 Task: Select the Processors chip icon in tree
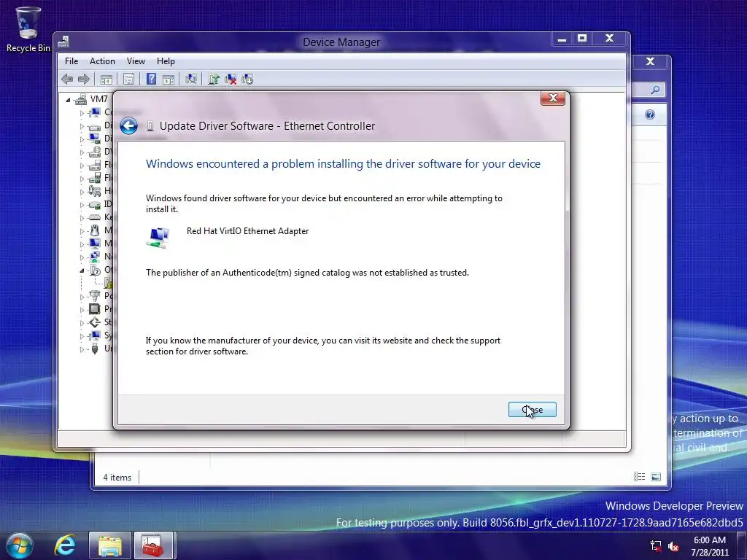point(95,309)
